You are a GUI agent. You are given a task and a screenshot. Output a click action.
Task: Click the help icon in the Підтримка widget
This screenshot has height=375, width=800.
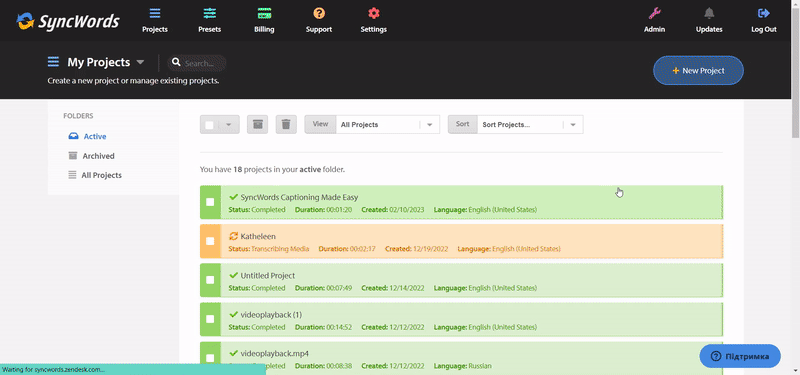tap(716, 356)
